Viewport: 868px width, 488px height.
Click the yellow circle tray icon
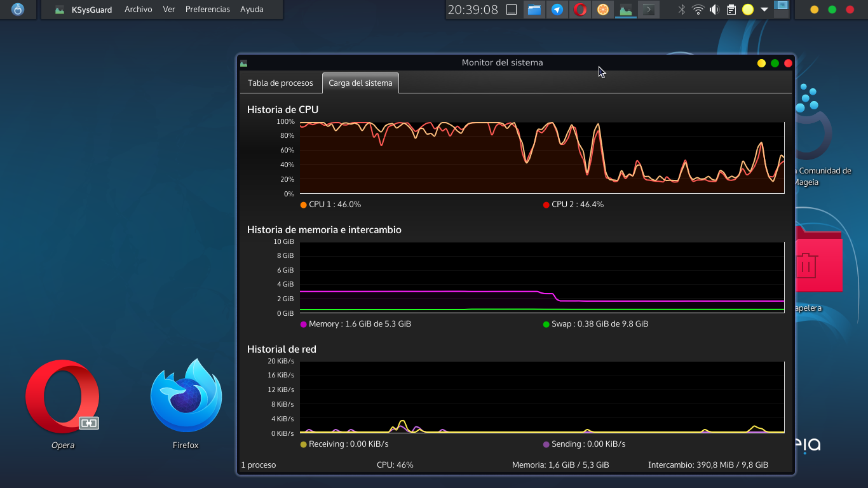pyautogui.click(x=748, y=10)
